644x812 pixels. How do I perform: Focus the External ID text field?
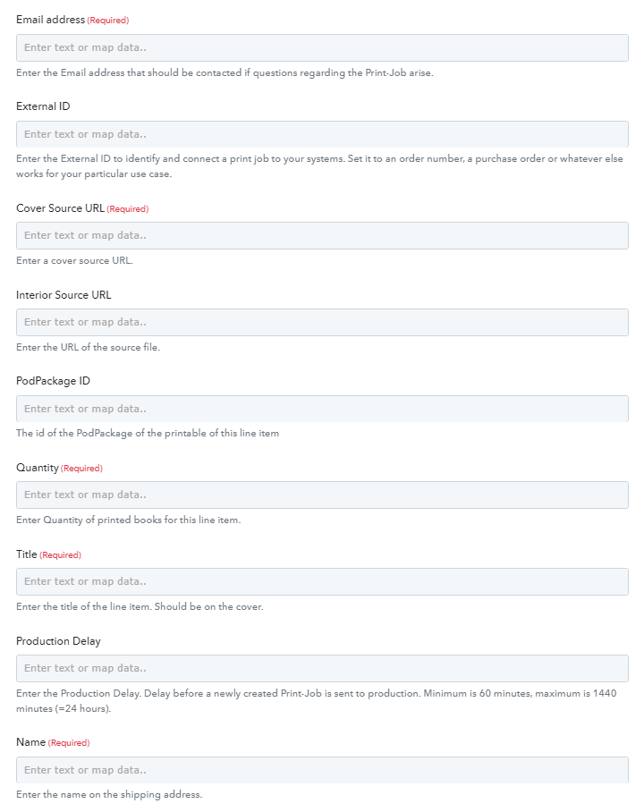(322, 134)
